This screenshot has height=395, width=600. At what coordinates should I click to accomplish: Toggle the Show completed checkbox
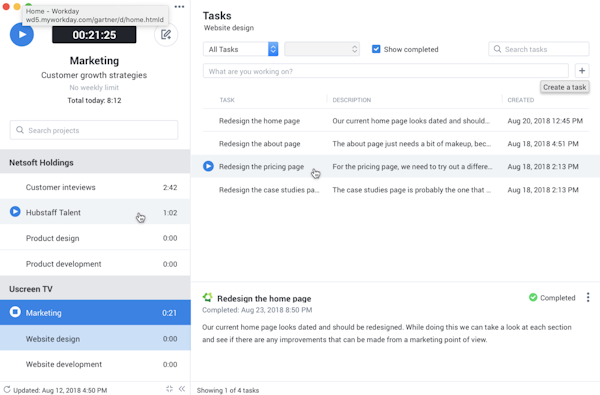(376, 49)
